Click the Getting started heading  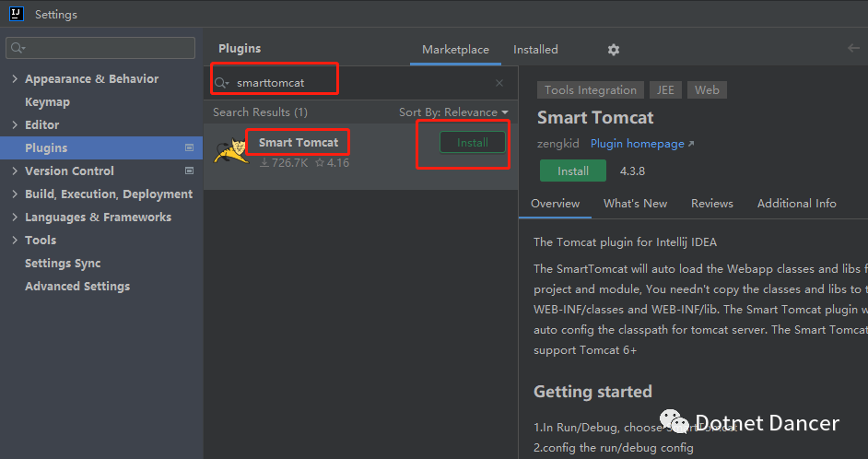tap(592, 392)
